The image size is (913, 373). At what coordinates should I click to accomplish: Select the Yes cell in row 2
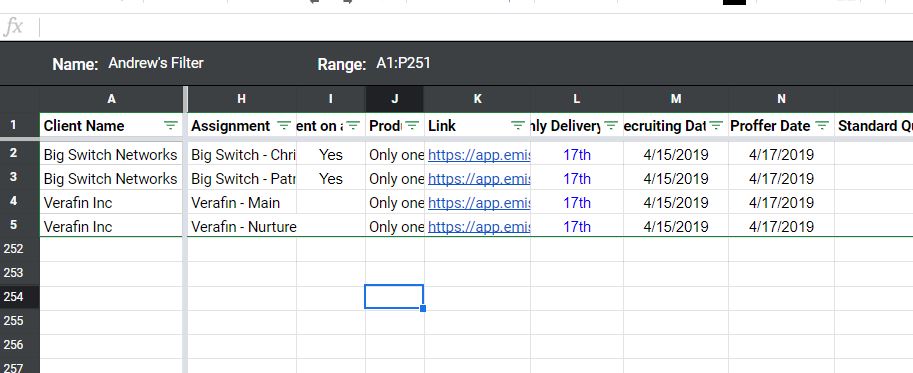[x=331, y=154]
